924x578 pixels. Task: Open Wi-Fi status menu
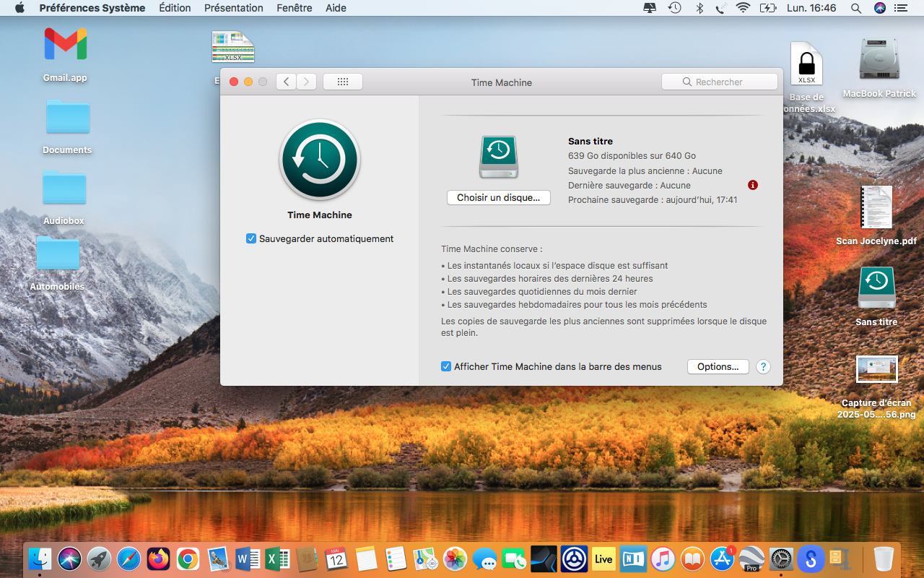tap(743, 8)
